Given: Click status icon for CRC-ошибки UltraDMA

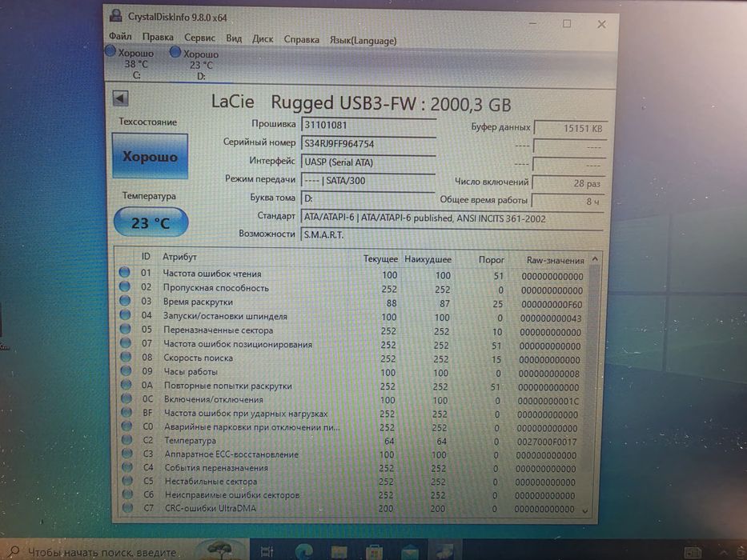Looking at the screenshot, I should tap(127, 508).
